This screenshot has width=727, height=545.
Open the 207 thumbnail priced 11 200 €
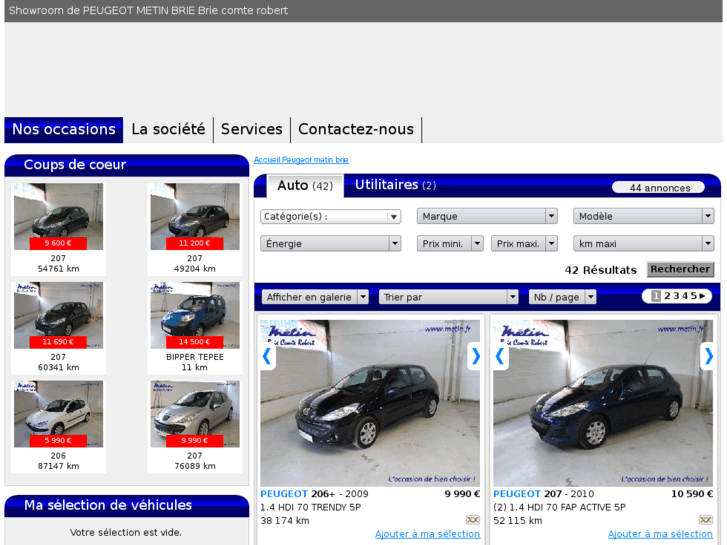pos(195,217)
